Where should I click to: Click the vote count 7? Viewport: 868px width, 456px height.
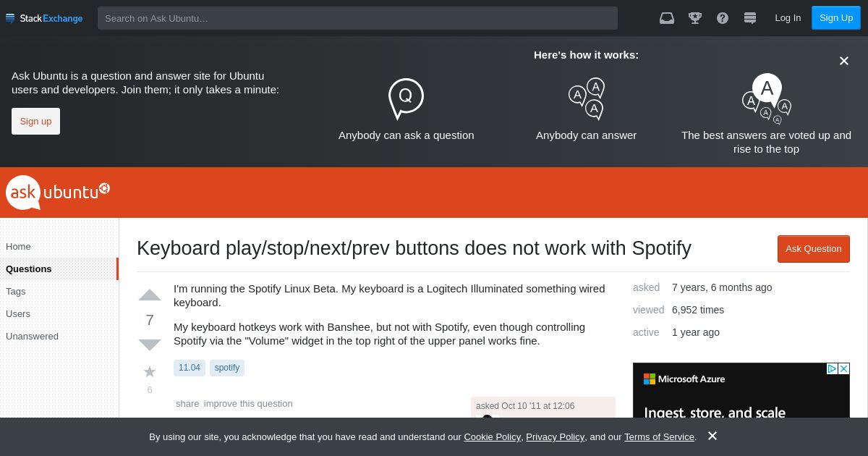coord(150,320)
